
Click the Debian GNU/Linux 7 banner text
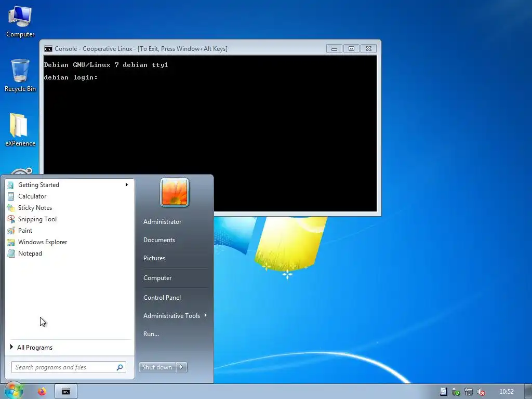click(106, 65)
